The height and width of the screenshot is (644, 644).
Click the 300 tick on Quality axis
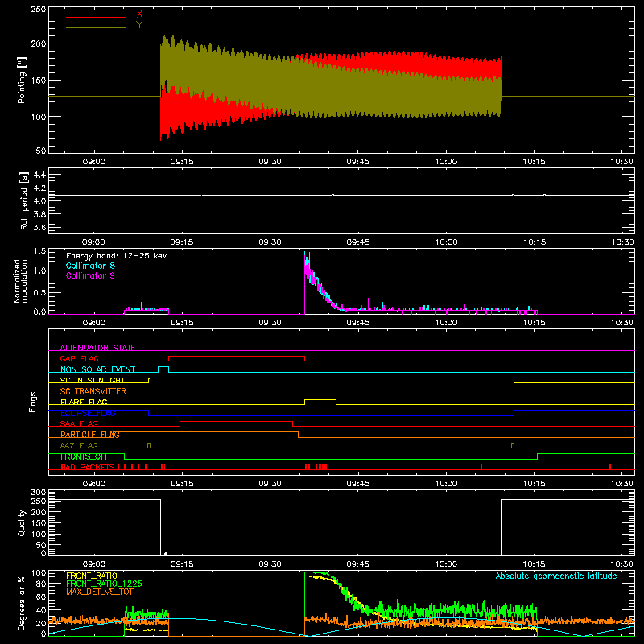click(39, 493)
